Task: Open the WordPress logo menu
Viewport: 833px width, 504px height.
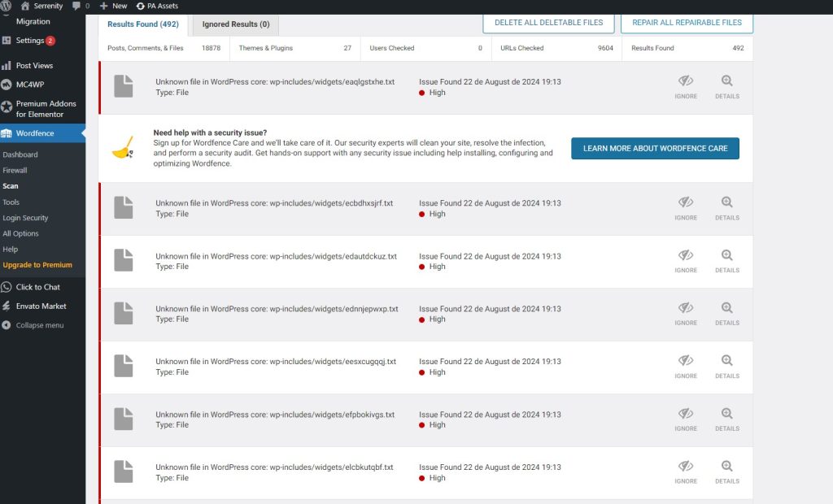Action: point(6,6)
